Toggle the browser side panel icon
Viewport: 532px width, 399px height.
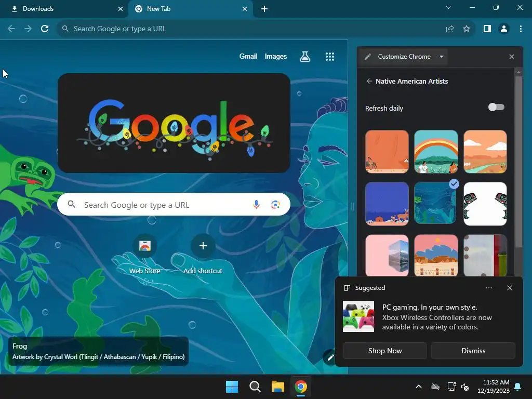point(487,29)
